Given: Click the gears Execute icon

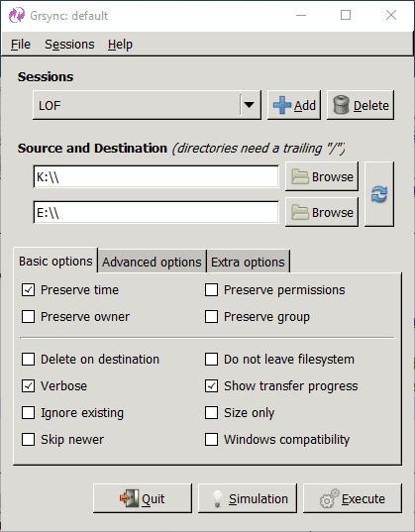Looking at the screenshot, I should (329, 498).
